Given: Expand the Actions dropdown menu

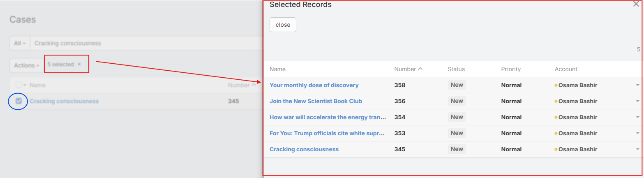Looking at the screenshot, I should 27,65.
